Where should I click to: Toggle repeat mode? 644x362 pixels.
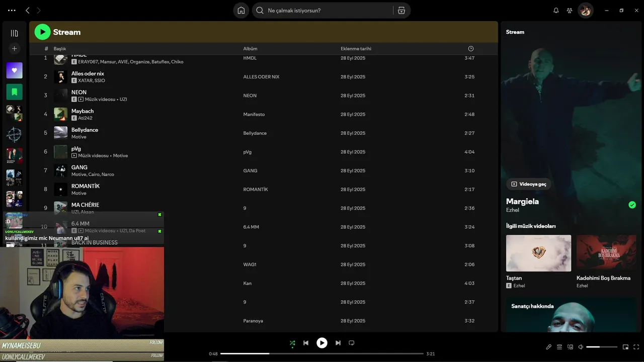[352, 343]
